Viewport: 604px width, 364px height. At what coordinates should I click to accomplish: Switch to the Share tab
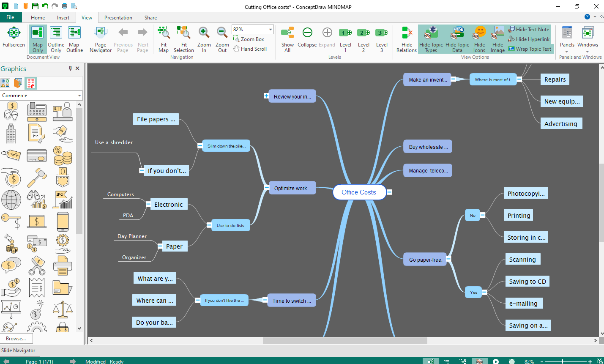[x=150, y=17]
